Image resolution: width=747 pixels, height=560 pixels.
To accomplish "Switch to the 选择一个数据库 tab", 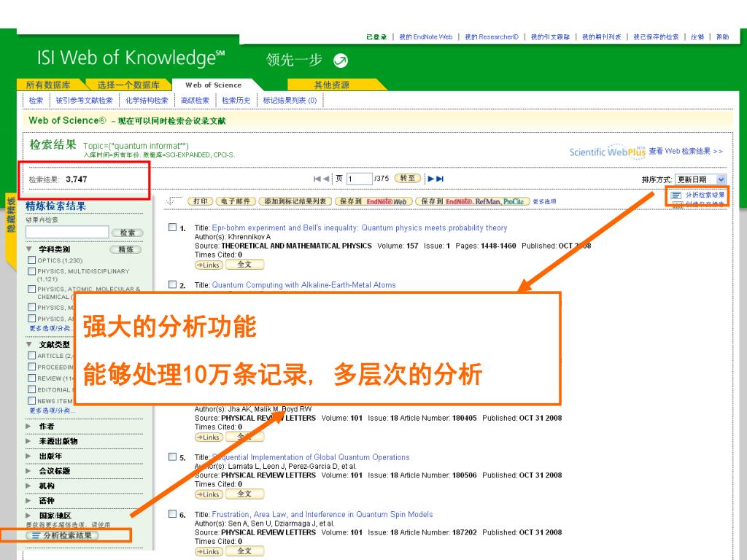I will [128, 85].
